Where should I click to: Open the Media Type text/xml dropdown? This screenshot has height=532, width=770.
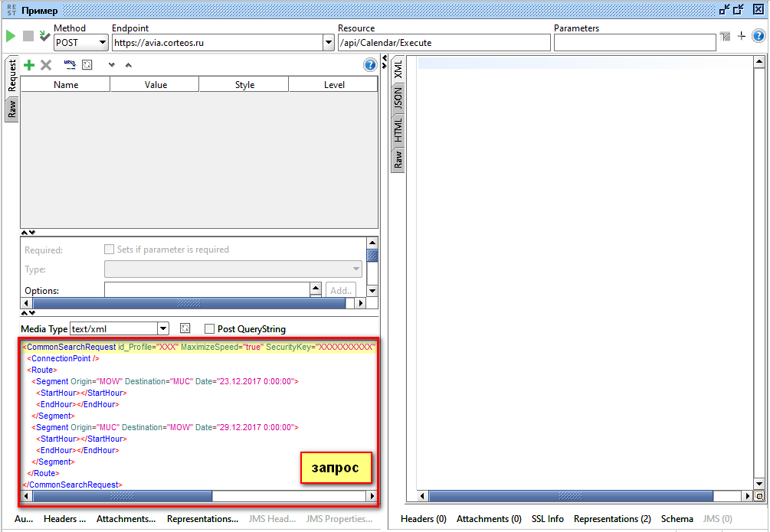162,328
